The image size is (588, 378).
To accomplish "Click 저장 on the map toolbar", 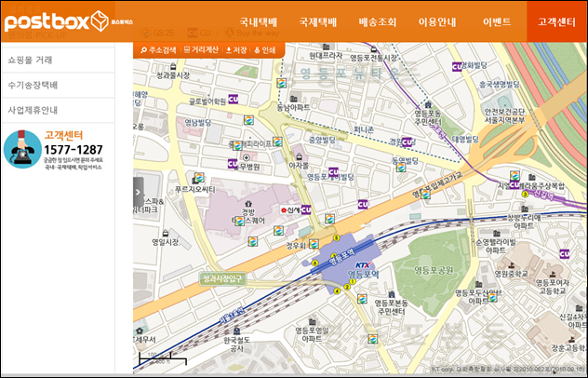I will (x=236, y=50).
